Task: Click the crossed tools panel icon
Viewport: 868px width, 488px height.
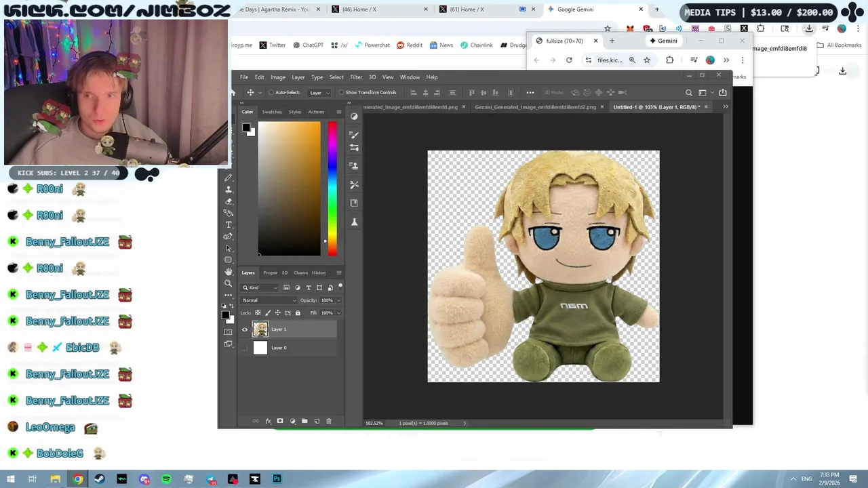Action: pos(354,184)
